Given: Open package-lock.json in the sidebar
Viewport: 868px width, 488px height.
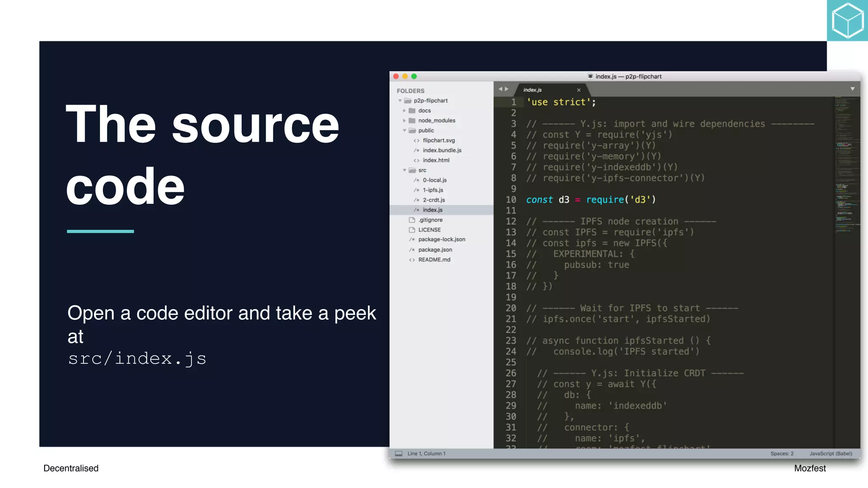Looking at the screenshot, I should click(x=442, y=240).
